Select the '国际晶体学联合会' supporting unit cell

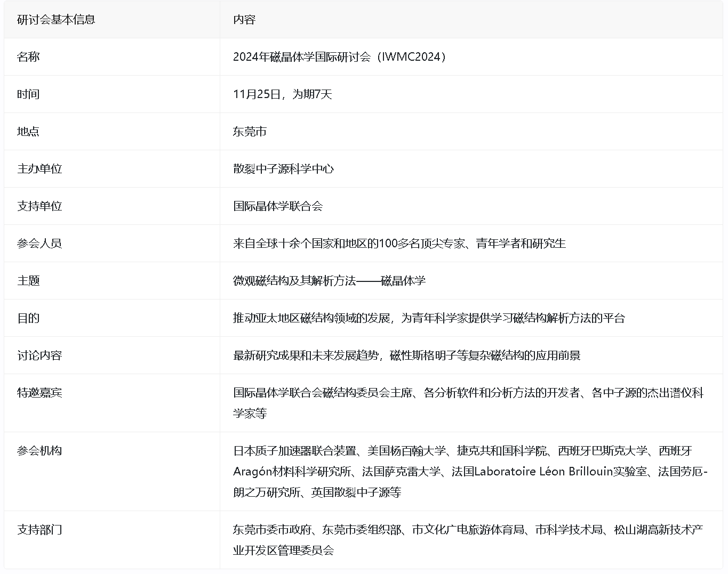[278, 206]
